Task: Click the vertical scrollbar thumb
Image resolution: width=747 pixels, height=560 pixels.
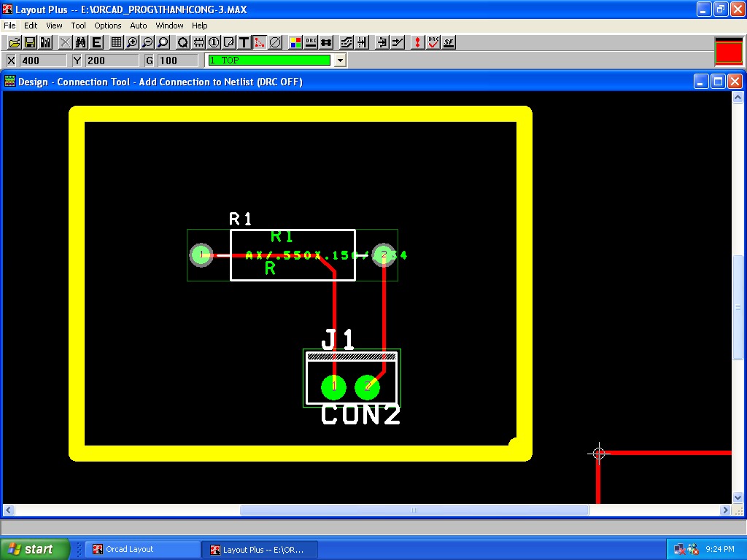Action: 738,307
